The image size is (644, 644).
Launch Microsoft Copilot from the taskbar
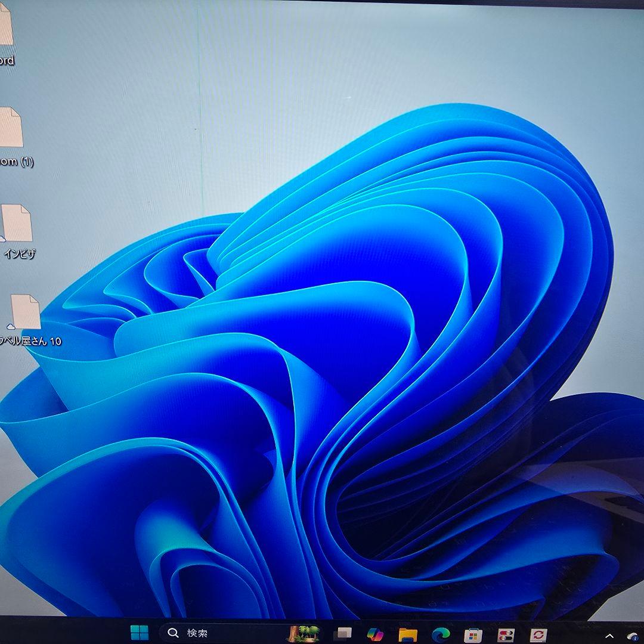click(x=375, y=634)
